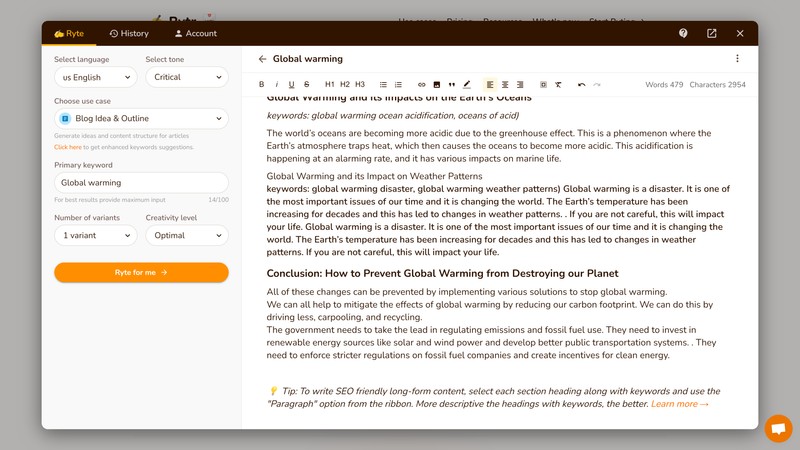Toggle underline text formatting
The image size is (800, 450).
(x=292, y=85)
